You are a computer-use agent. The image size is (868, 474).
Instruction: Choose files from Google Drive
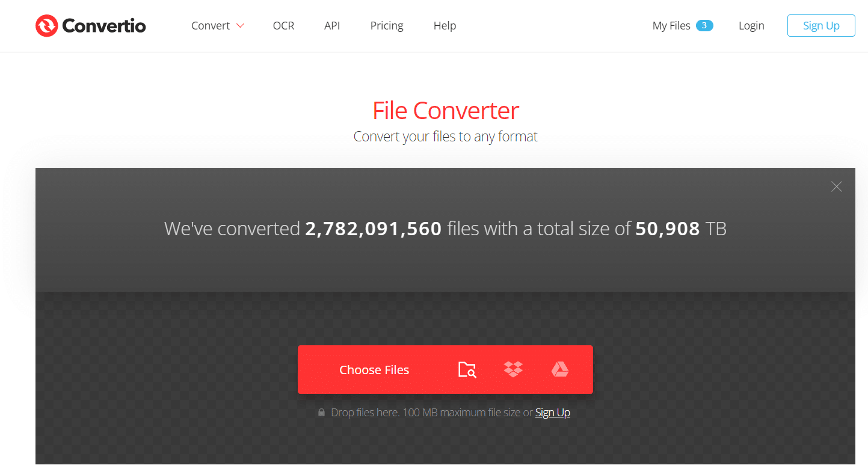[560, 369]
